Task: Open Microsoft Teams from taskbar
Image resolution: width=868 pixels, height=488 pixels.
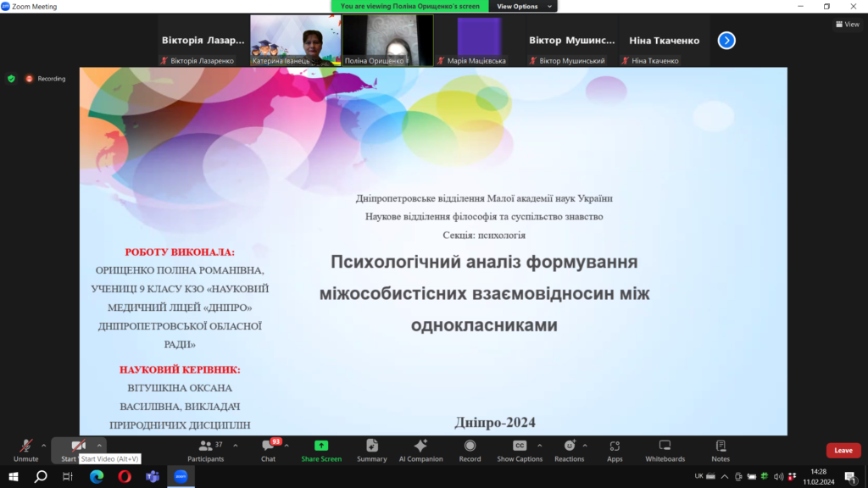Action: [153, 476]
